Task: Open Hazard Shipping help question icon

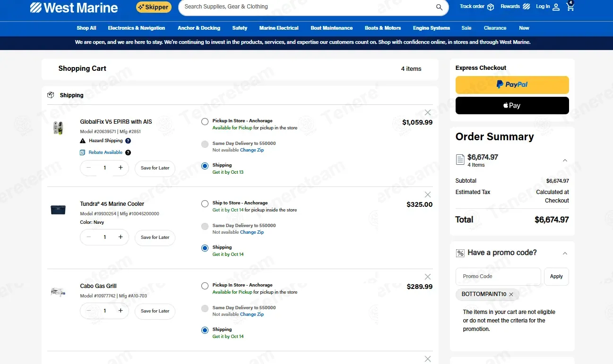Action: click(128, 141)
